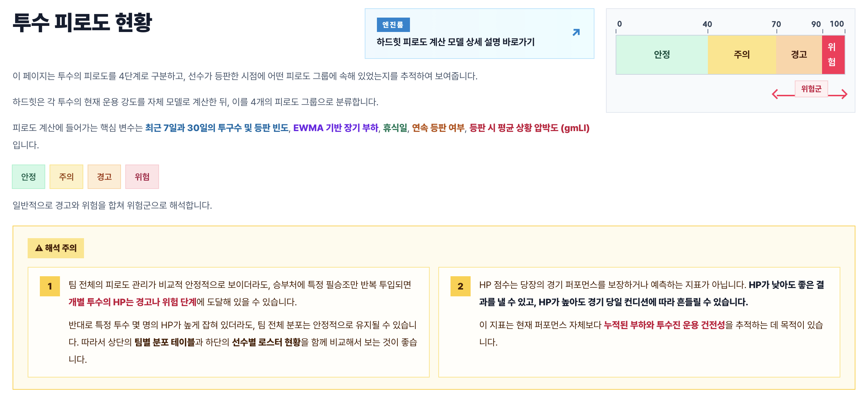Select the yellow 주의 legend chip

click(x=66, y=177)
